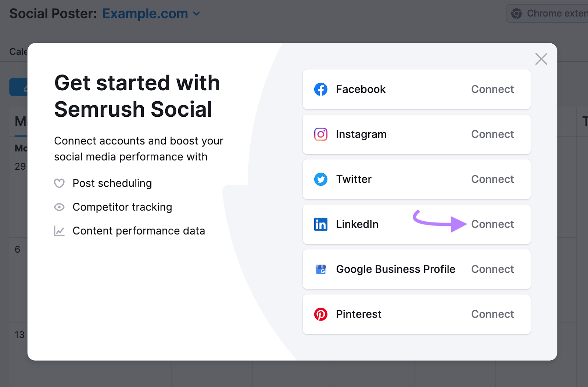Click the Twitter bird icon
The height and width of the screenshot is (387, 588).
tap(320, 179)
